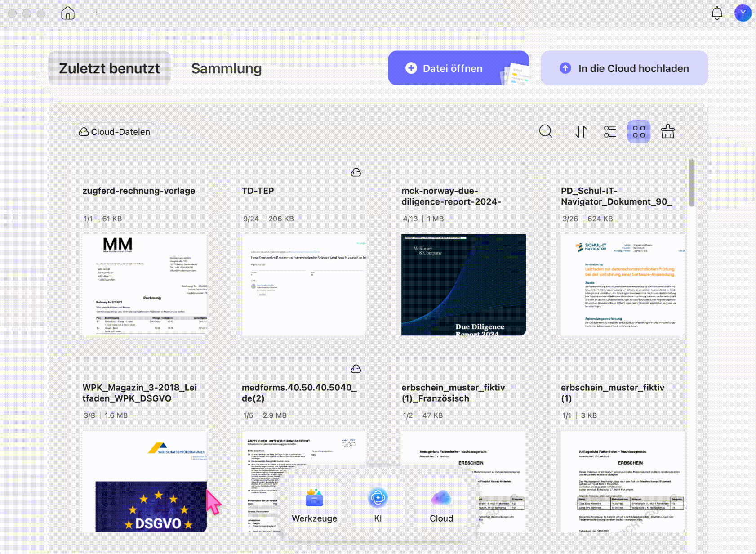
Task: Open the mck-norway due diligence thumbnail
Action: (463, 285)
